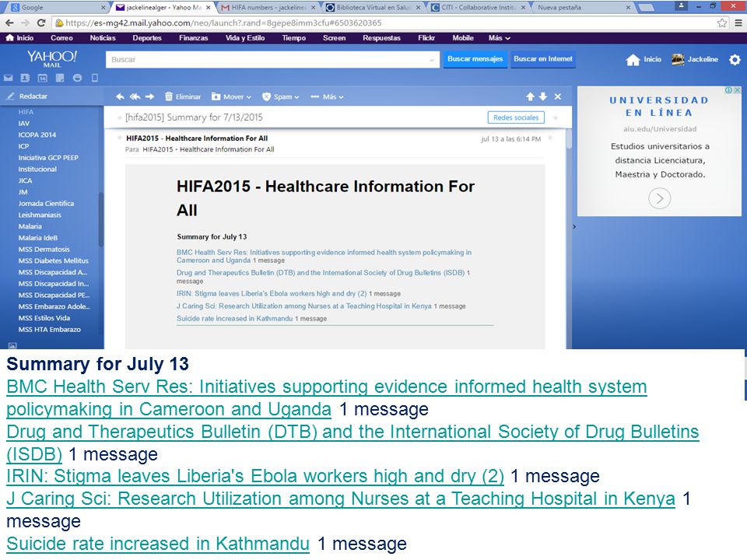Open the Messenger smiley icon
The width and height of the screenshot is (747, 560).
click(77, 78)
